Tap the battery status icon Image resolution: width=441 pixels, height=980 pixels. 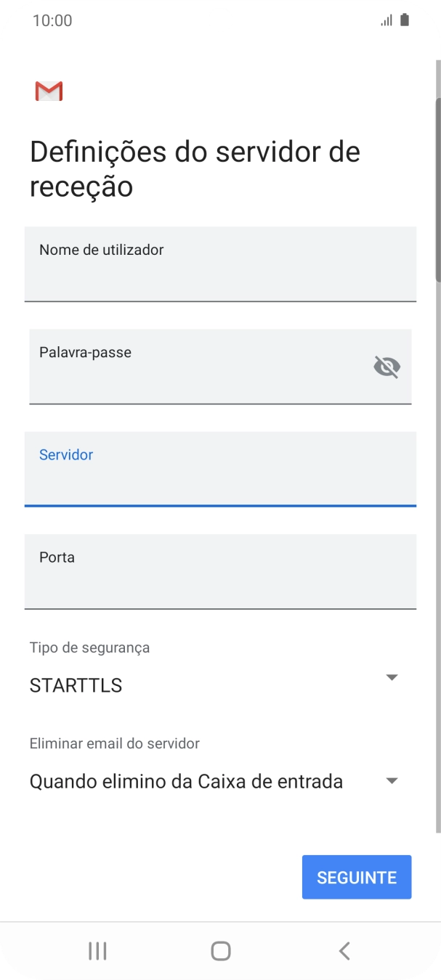pos(404,20)
